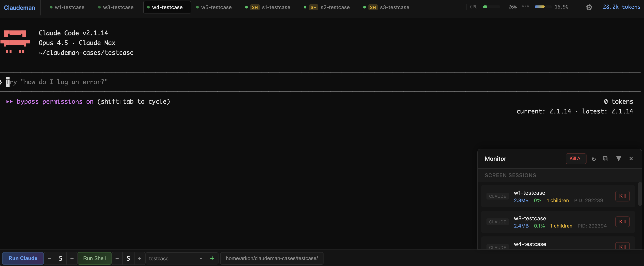Decrease the Run Shell session count
644x266 pixels.
pos(117,258)
